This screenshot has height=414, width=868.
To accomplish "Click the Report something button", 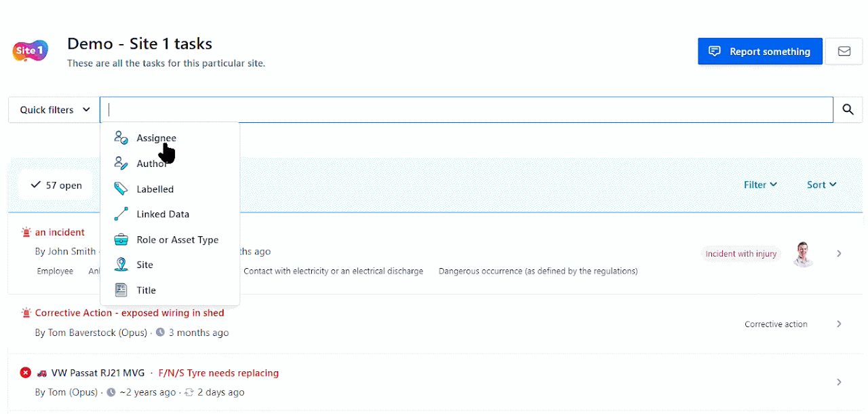I will tap(760, 52).
